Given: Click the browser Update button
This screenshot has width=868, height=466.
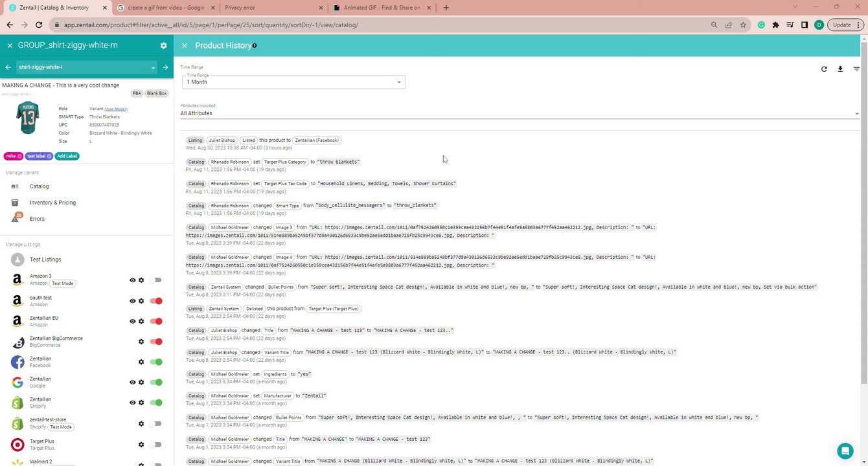Looking at the screenshot, I should click(845, 25).
